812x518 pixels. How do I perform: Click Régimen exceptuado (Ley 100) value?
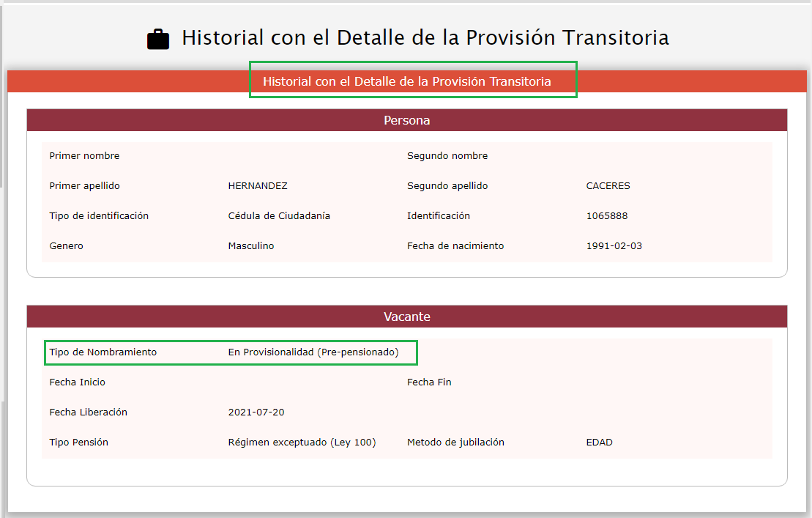point(302,443)
